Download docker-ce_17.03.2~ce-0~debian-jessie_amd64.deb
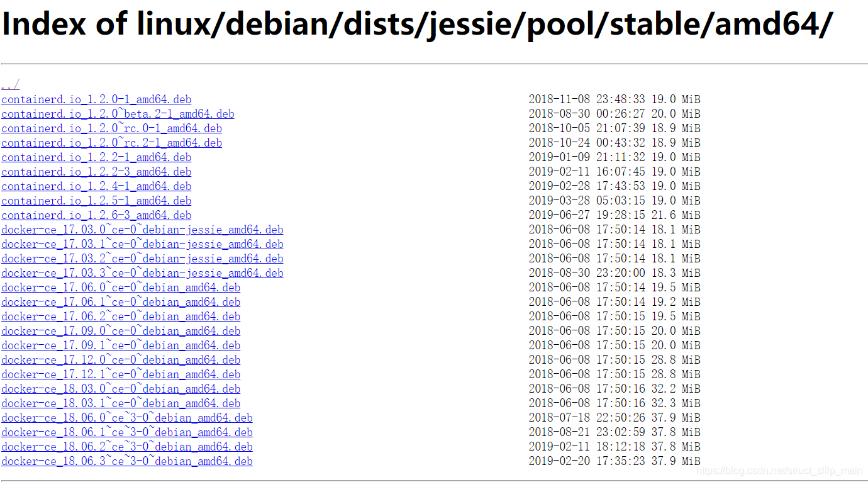Screen dimensions: 868x482 tap(142, 259)
